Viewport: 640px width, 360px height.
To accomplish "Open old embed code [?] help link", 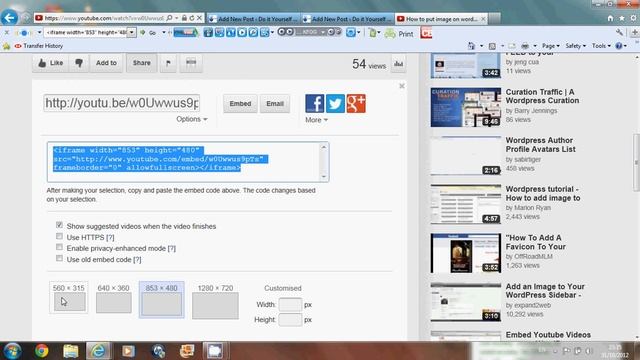I will [137, 260].
